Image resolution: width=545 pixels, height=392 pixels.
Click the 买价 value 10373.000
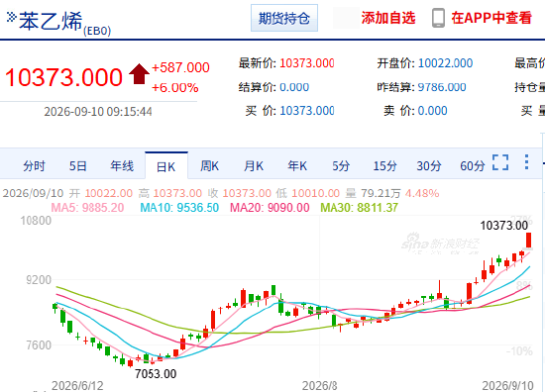click(307, 111)
